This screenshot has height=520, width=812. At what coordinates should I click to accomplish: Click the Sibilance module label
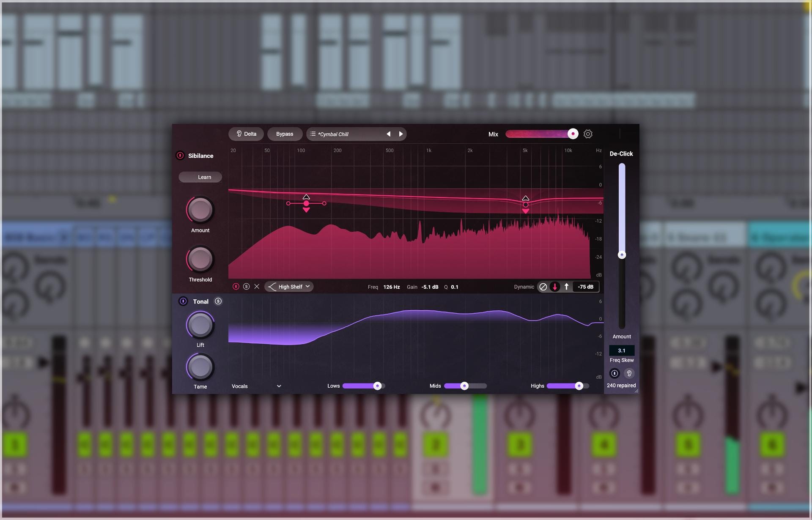point(201,156)
